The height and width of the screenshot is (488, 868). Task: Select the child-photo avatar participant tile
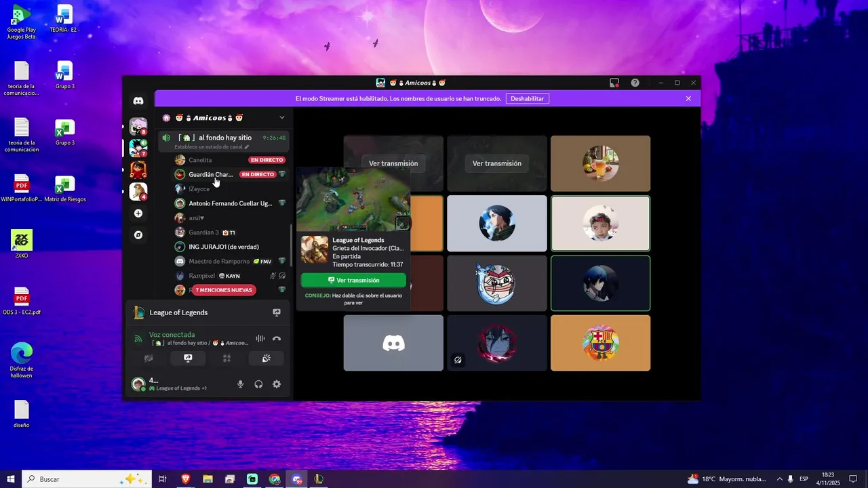point(600,223)
